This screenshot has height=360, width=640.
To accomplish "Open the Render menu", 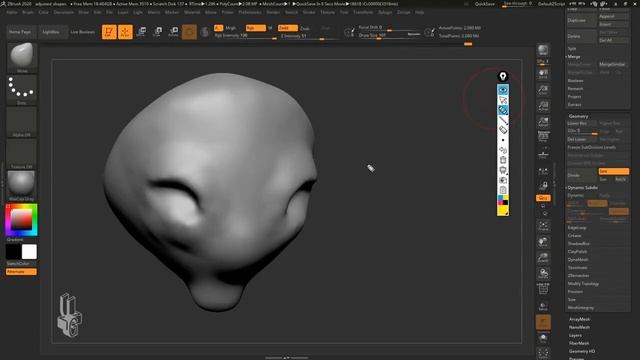I will point(273,12).
